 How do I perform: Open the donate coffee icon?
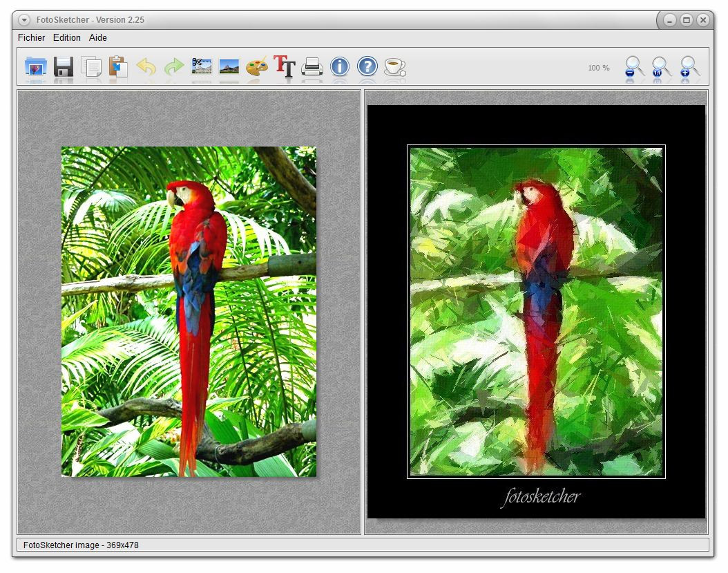[394, 66]
